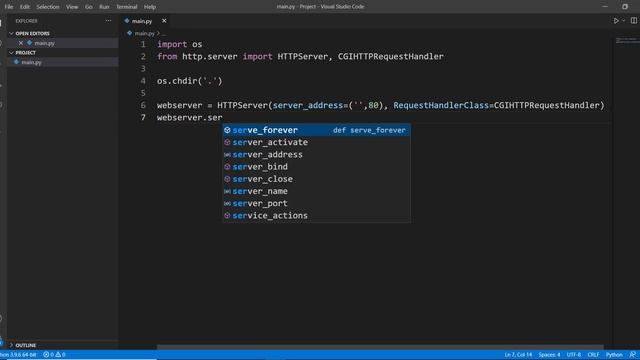640x360 pixels.
Task: Click the feedback icon in status bar
Action: [x=632, y=355]
